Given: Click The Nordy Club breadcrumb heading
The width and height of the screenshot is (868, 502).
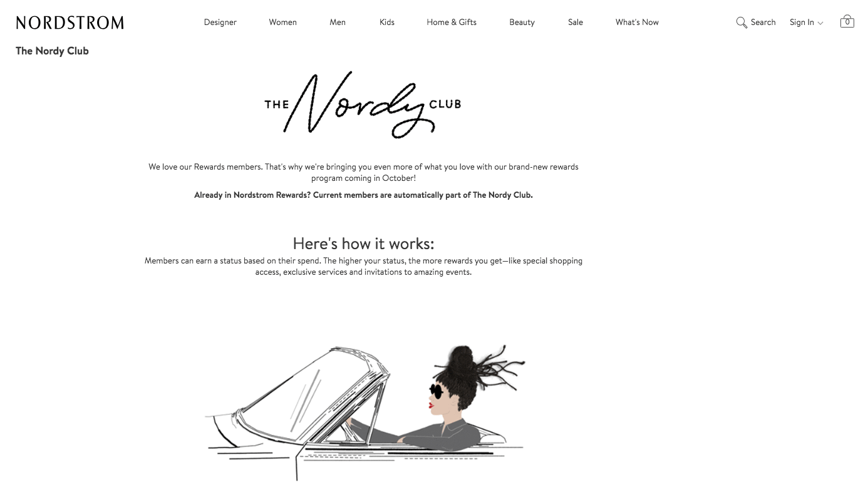Looking at the screenshot, I should 52,51.
